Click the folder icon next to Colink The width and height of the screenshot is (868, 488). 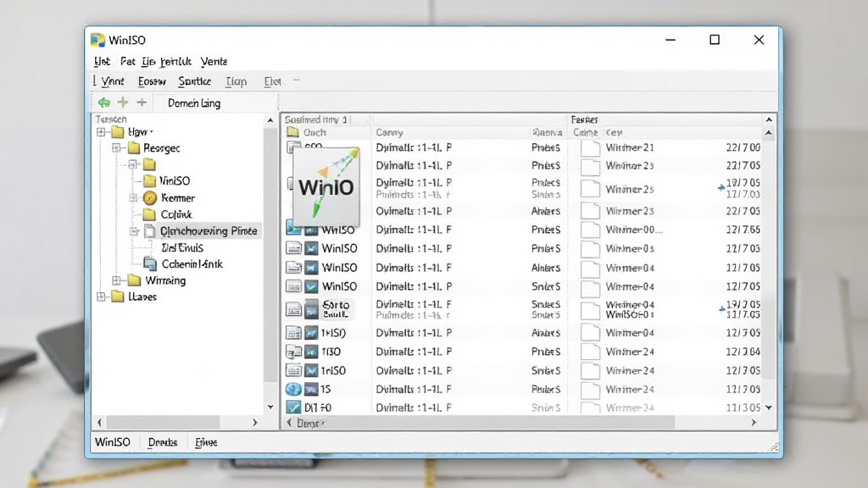click(149, 214)
